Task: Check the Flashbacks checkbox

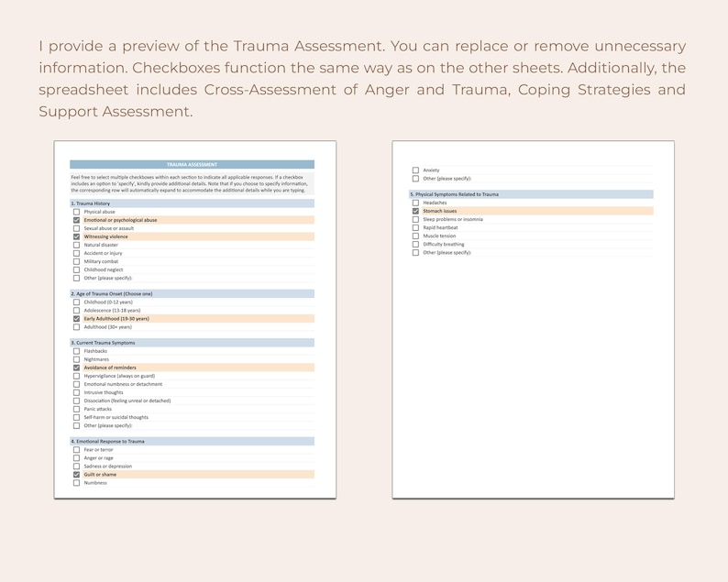Action: 77,351
